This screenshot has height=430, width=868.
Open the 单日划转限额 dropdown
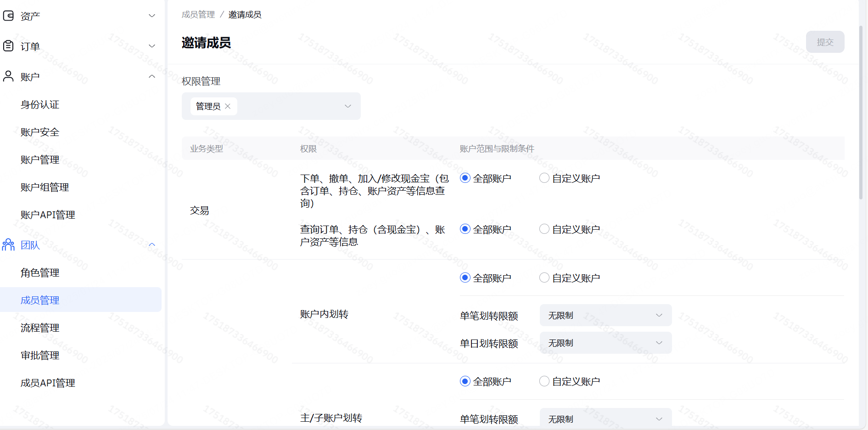[605, 343]
